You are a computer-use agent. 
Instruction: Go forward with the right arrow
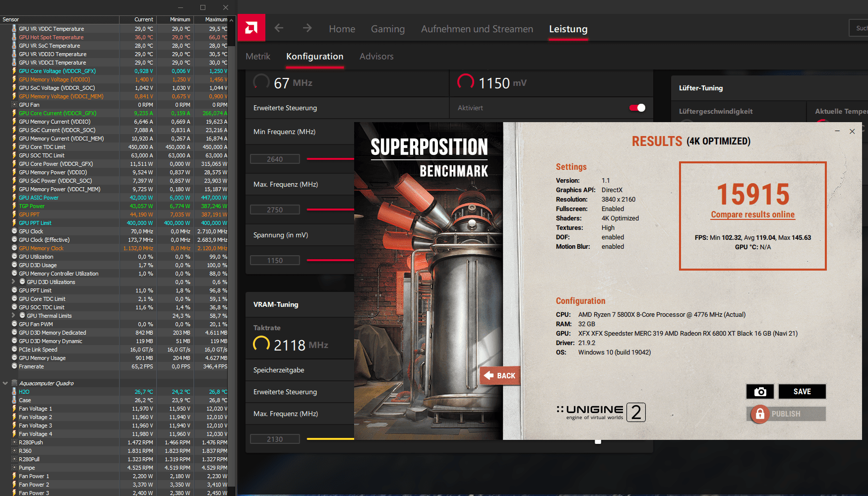(307, 28)
